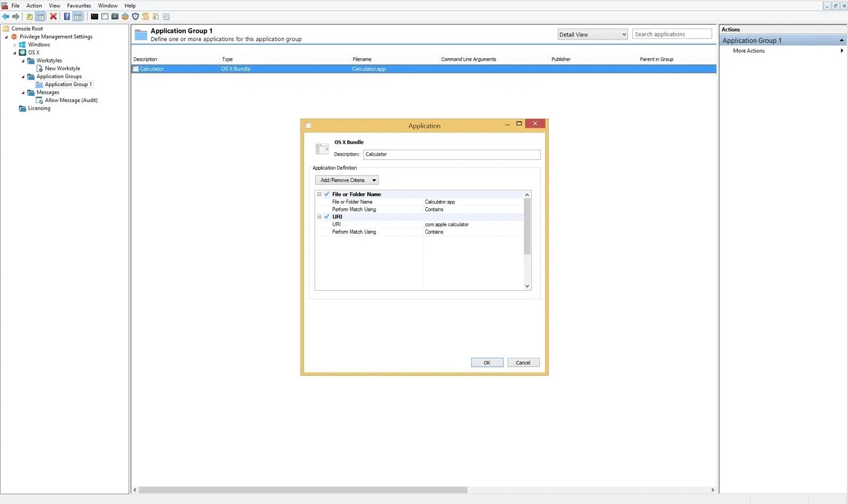Click the OS X icon in tree
Viewport: 848px width, 504px height.
(23, 53)
